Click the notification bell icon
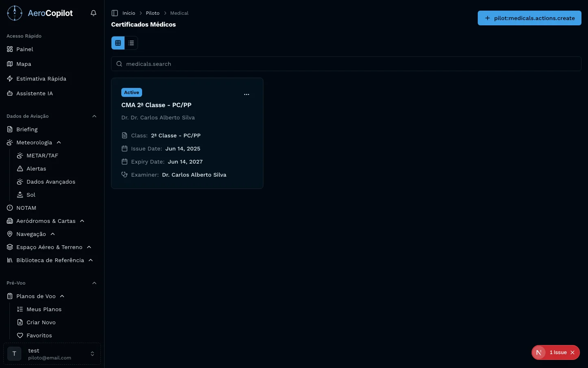This screenshot has width=588, height=368. [x=94, y=13]
